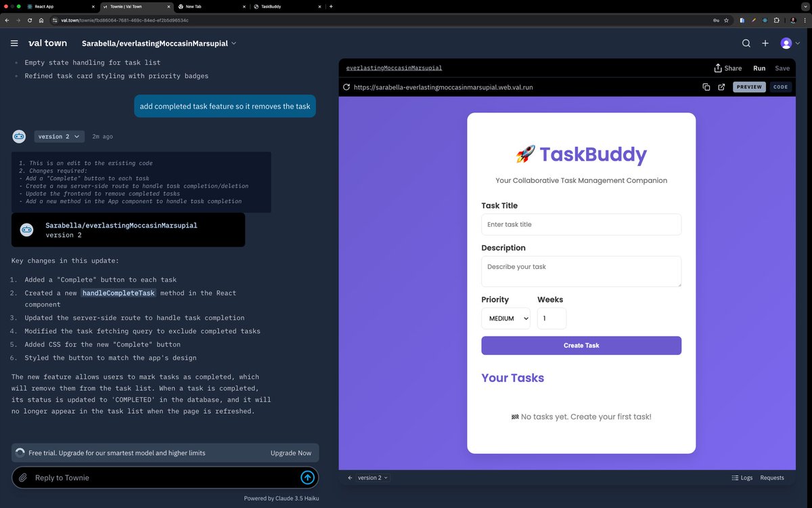Image resolution: width=812 pixels, height=508 pixels.
Task: Click the attach file paperclip icon
Action: pos(23,478)
